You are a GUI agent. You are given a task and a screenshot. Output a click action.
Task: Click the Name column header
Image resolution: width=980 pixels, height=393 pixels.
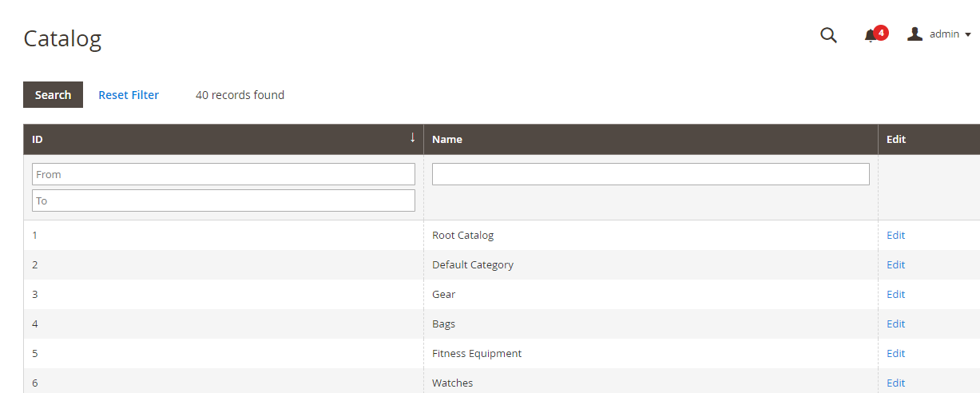click(x=447, y=139)
